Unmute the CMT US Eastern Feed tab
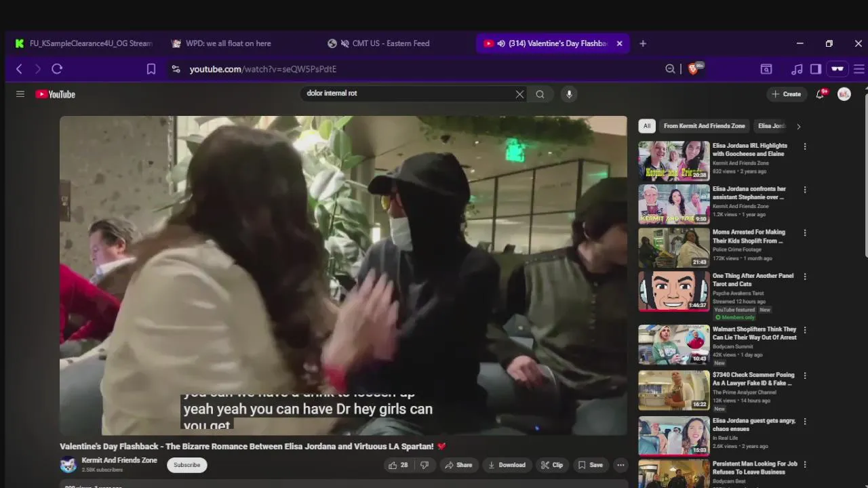868x488 pixels. pos(345,43)
